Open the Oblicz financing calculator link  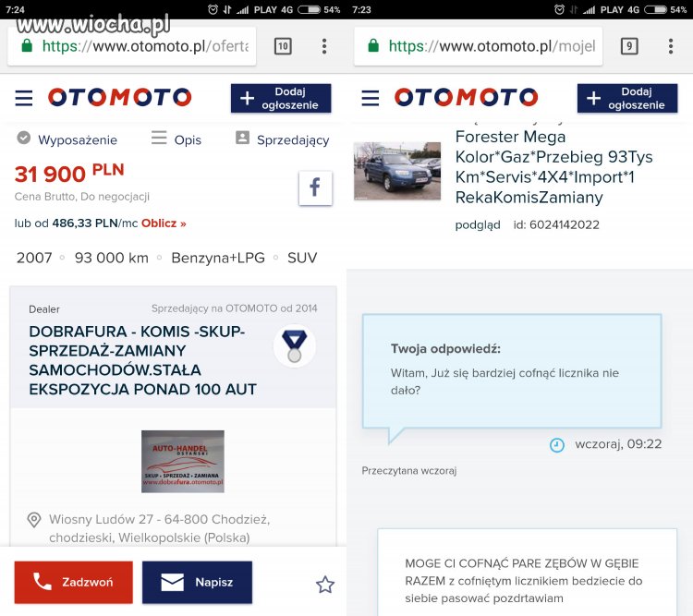click(164, 223)
